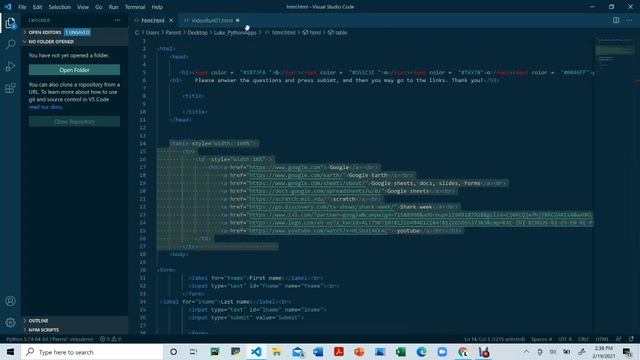
Task: Open the Selection menu
Action: (x=60, y=7)
